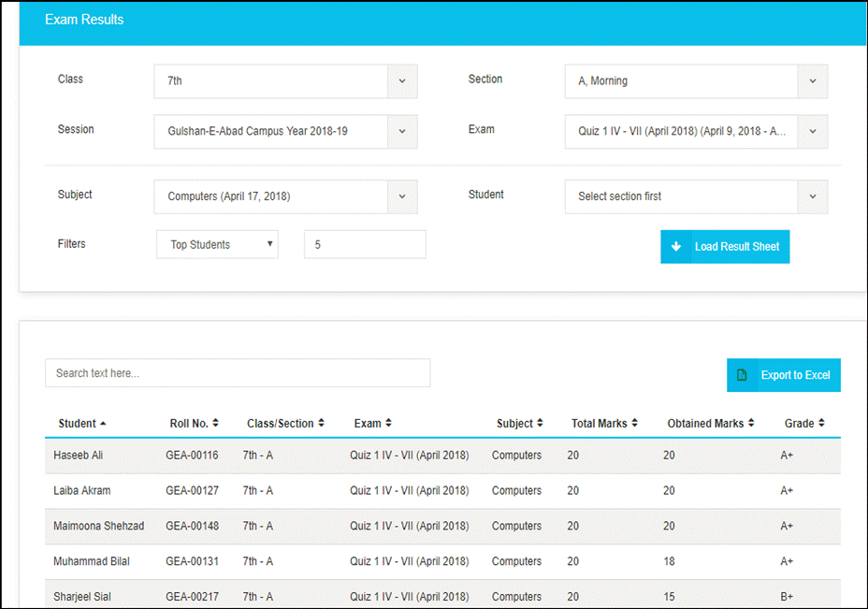Click the down arrow icon on Load Result Sheet

[x=676, y=247]
